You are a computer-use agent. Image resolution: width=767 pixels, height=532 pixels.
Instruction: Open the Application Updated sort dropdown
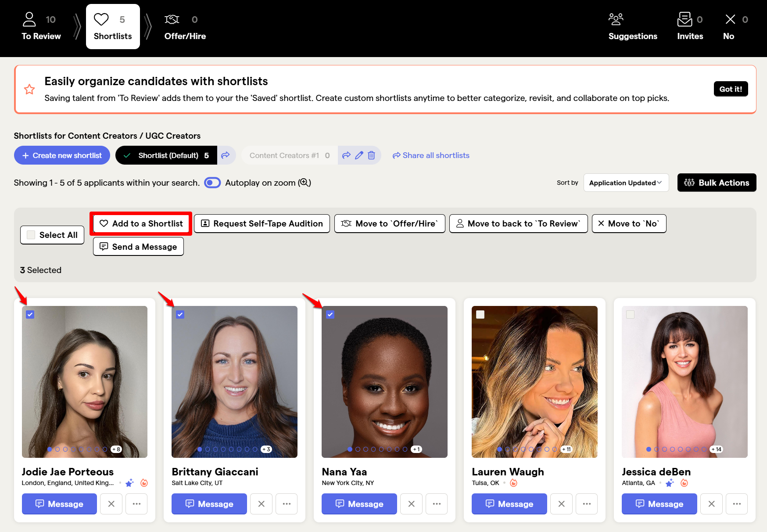tap(626, 183)
